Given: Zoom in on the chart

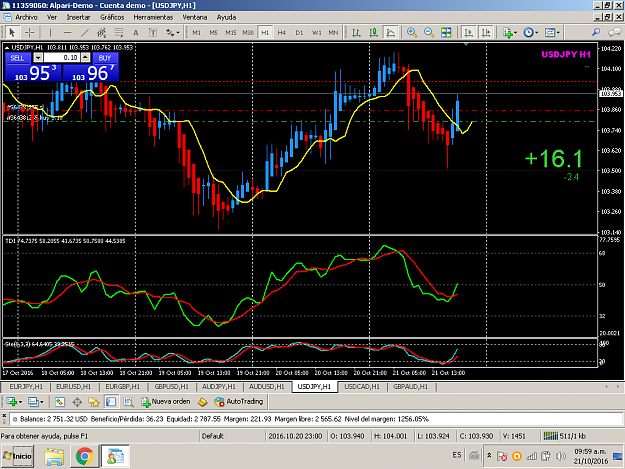Looking at the screenshot, I should click(412, 32).
